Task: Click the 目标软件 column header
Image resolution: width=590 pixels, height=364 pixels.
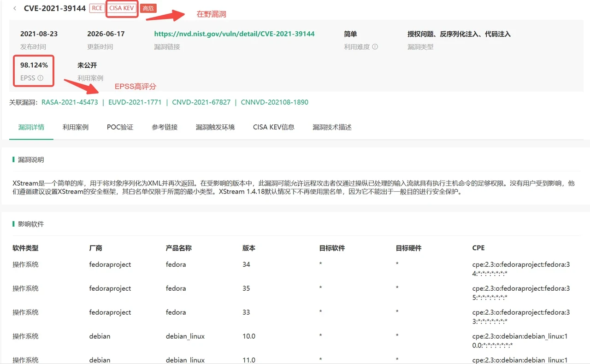Action: click(x=332, y=248)
